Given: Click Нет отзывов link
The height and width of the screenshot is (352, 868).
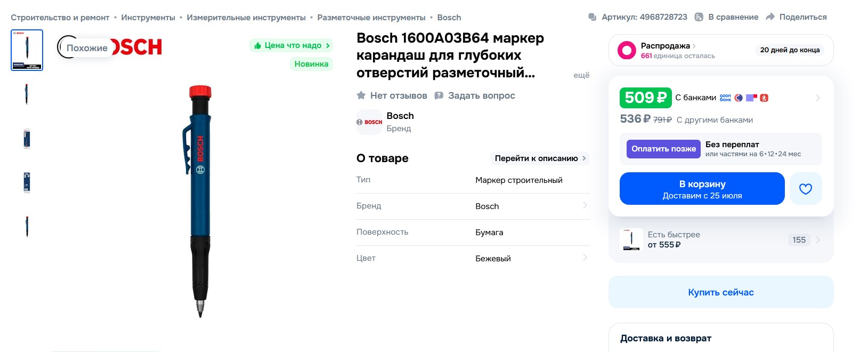Looking at the screenshot, I should tap(399, 95).
